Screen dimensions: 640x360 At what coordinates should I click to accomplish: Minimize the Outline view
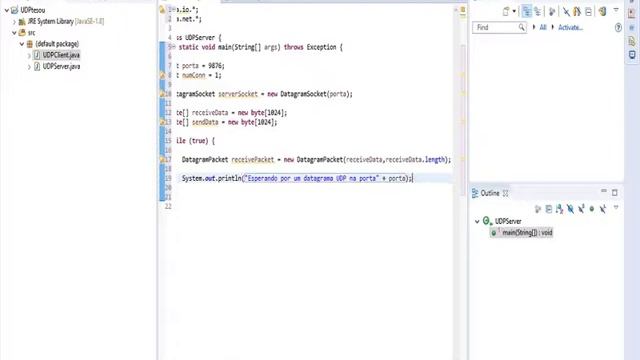(x=604, y=191)
